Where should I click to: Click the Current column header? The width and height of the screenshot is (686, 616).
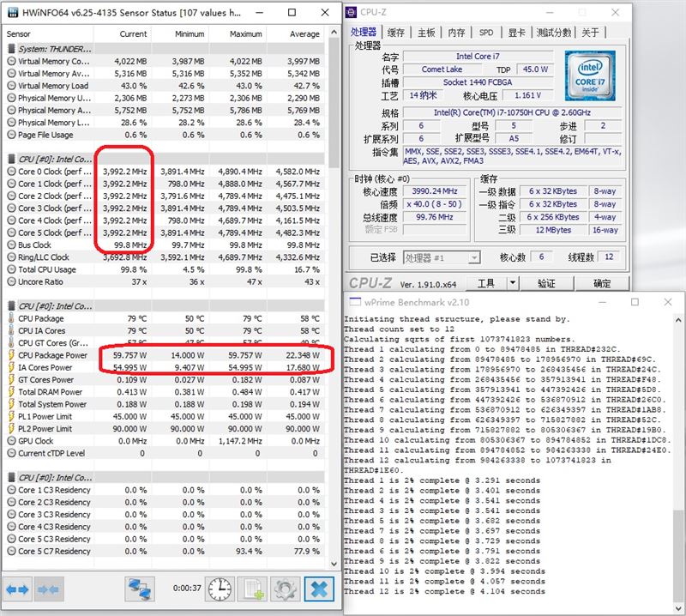tap(123, 33)
